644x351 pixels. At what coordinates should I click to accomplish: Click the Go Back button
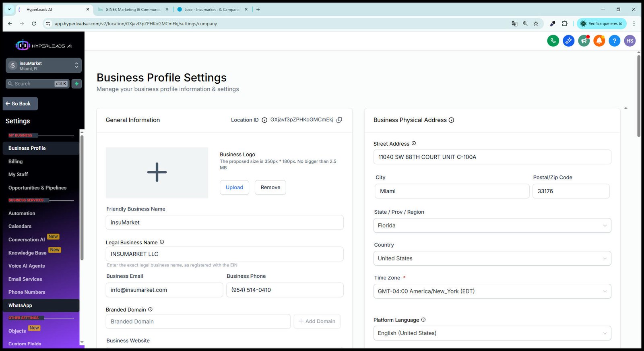20,104
